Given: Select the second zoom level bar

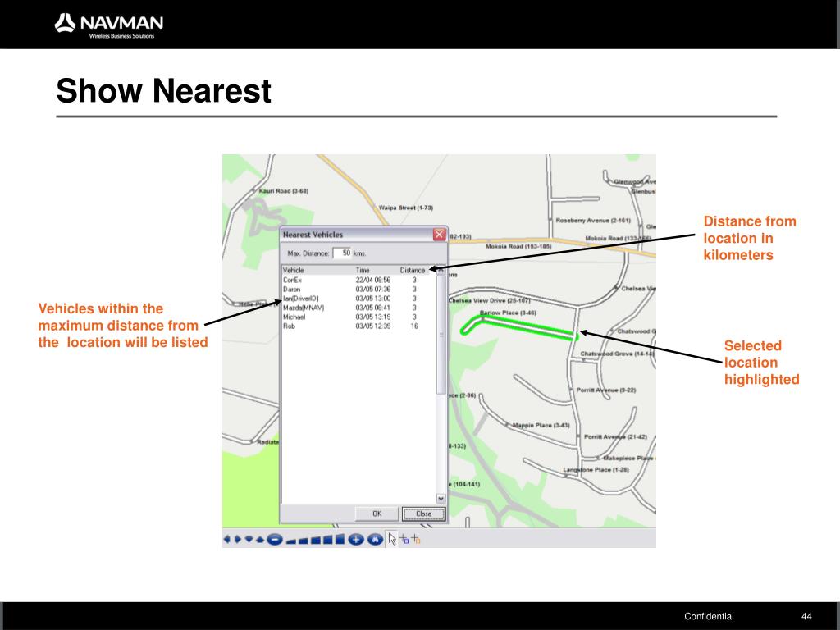Looking at the screenshot, I should pyautogui.click(x=304, y=541).
